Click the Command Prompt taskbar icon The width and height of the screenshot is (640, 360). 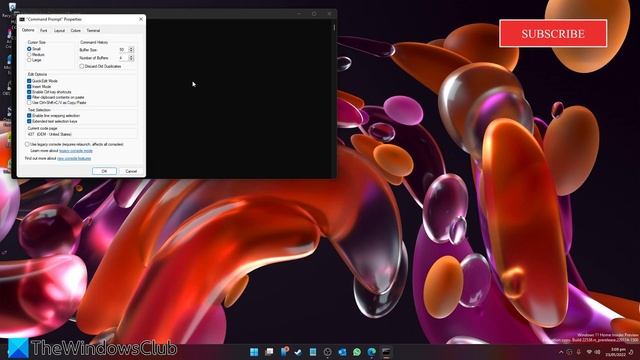(x=386, y=352)
